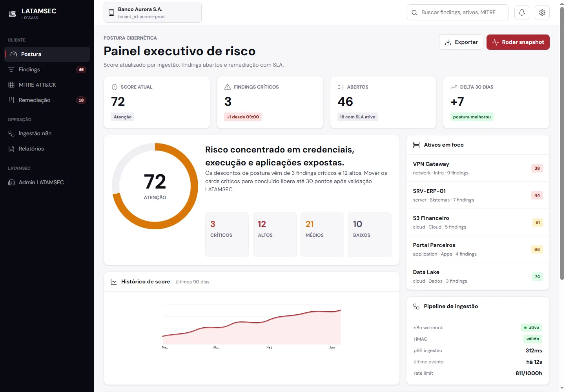Open MITRE ATT&CK page
This screenshot has height=392, width=565.
tap(47, 85)
